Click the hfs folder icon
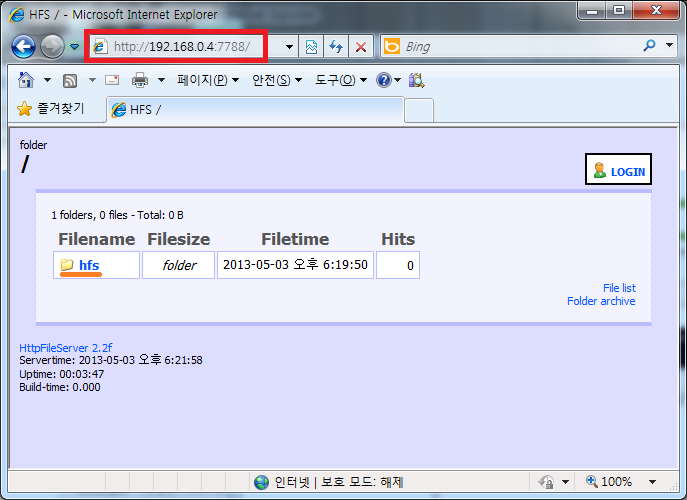Image resolution: width=687 pixels, height=500 pixels. click(x=67, y=265)
